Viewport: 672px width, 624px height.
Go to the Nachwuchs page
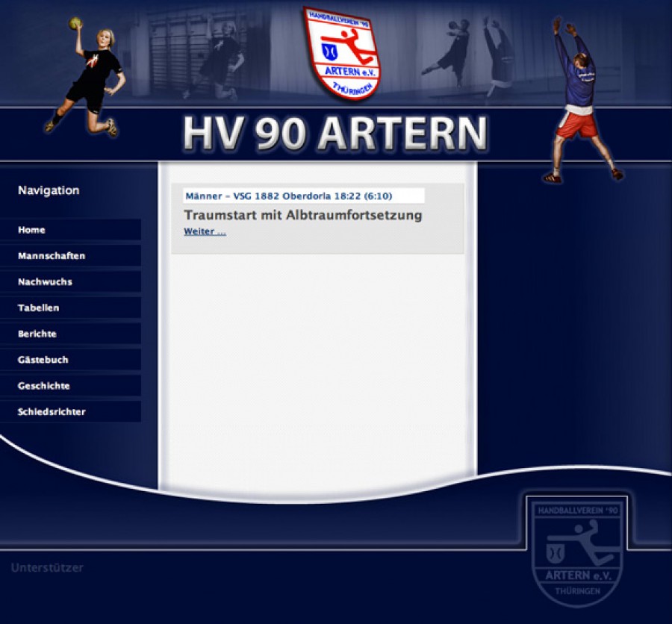pos(71,281)
